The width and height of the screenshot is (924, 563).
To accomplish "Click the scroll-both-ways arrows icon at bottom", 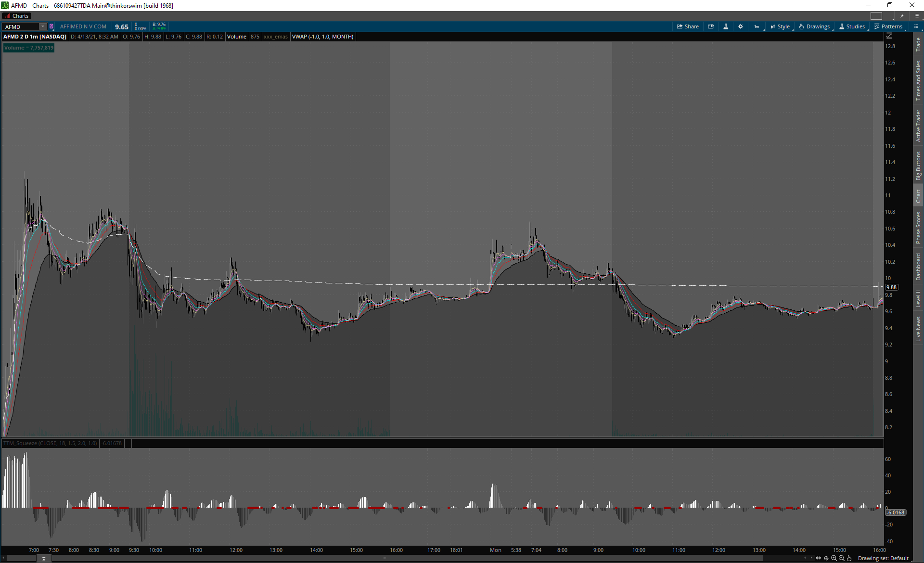I will 819,558.
